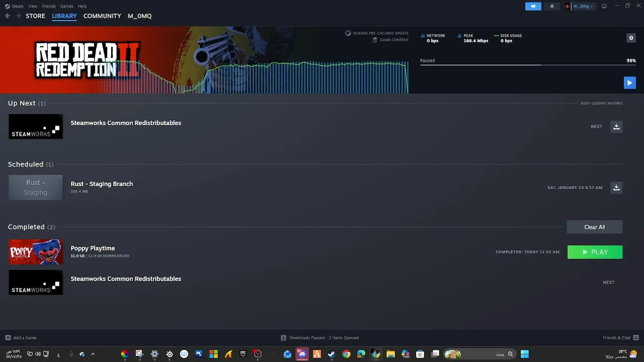The height and width of the screenshot is (362, 644).
Task: Open Discord from the taskbar
Action: click(302, 354)
